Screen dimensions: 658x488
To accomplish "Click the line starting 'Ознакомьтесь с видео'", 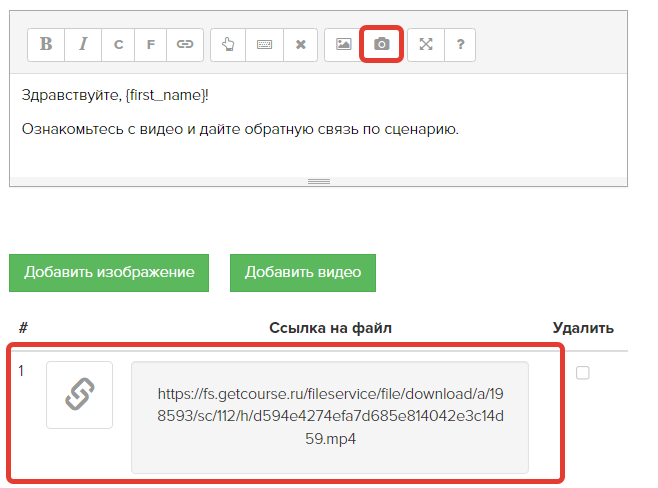I will 240,129.
